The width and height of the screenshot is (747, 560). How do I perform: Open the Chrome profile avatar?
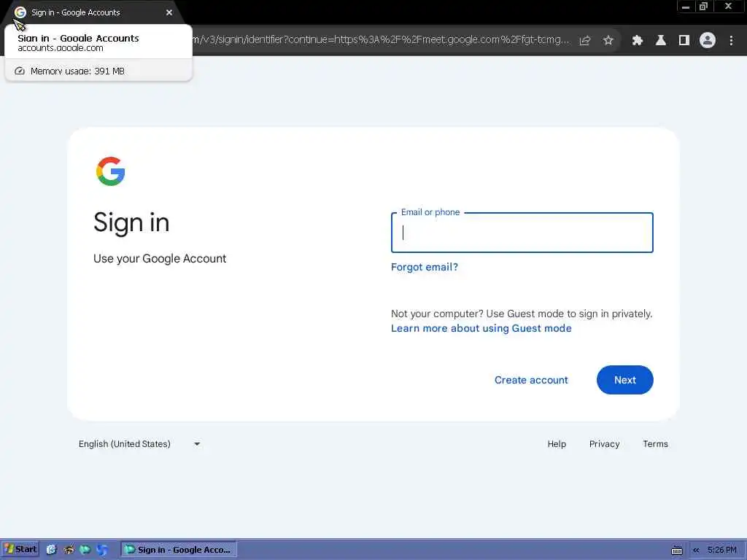point(708,41)
